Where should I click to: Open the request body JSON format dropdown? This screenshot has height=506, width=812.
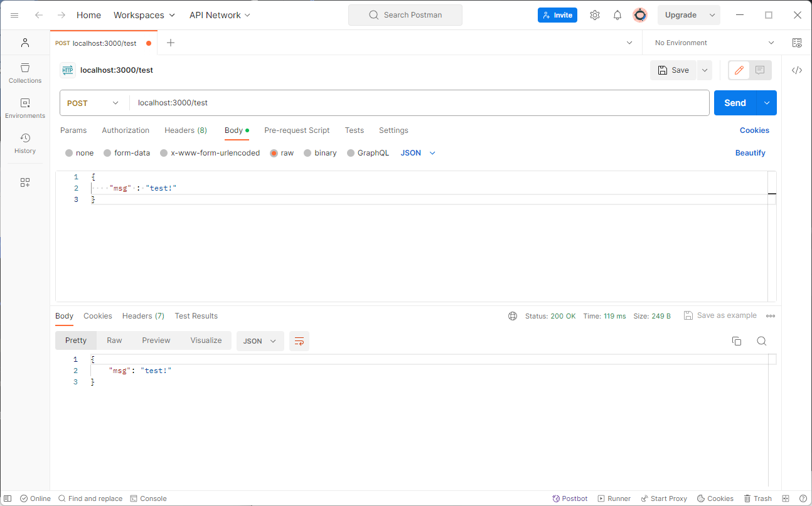pos(418,153)
